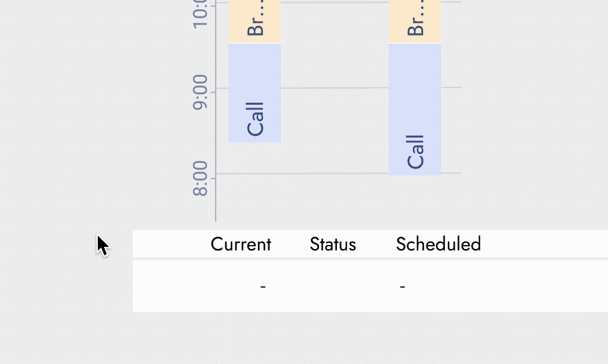Click the 8:00 time axis label
The width and height of the screenshot is (608, 364).
[x=200, y=179]
